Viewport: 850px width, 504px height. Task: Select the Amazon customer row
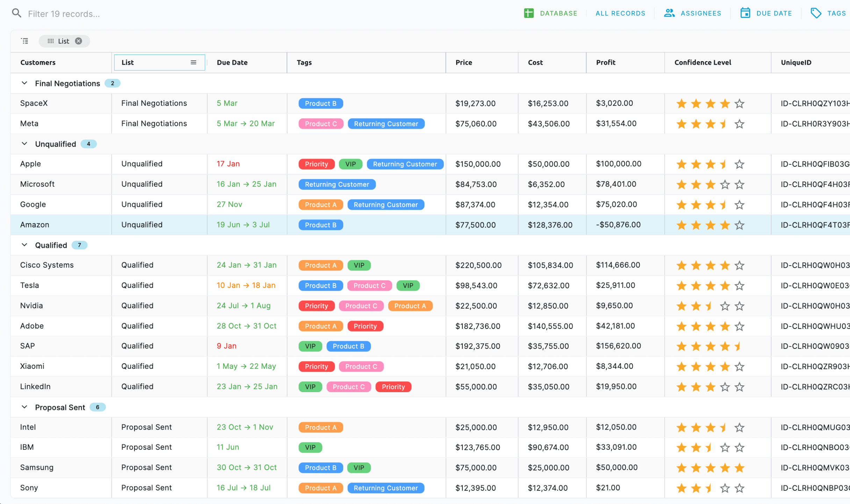[x=35, y=225]
